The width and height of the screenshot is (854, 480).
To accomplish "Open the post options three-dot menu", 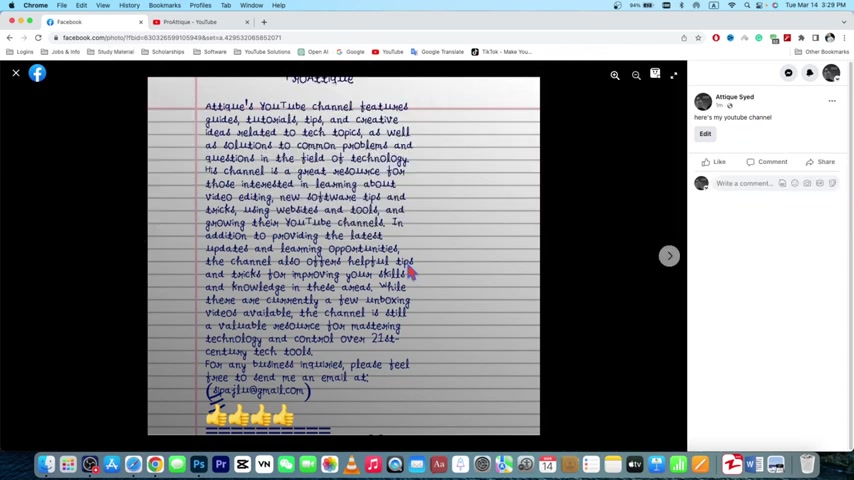I will click(x=832, y=101).
